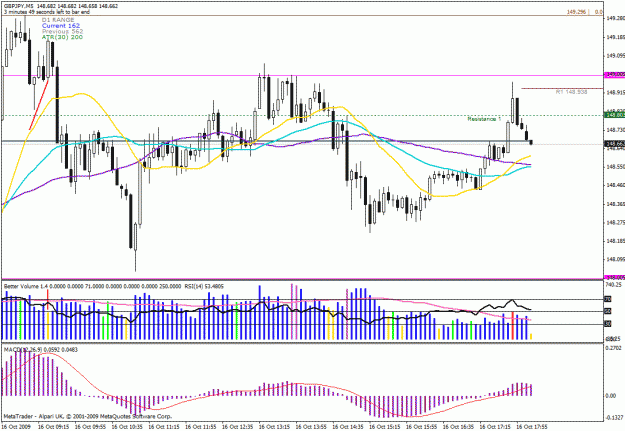Click the 148.275 price axis label

615,222
